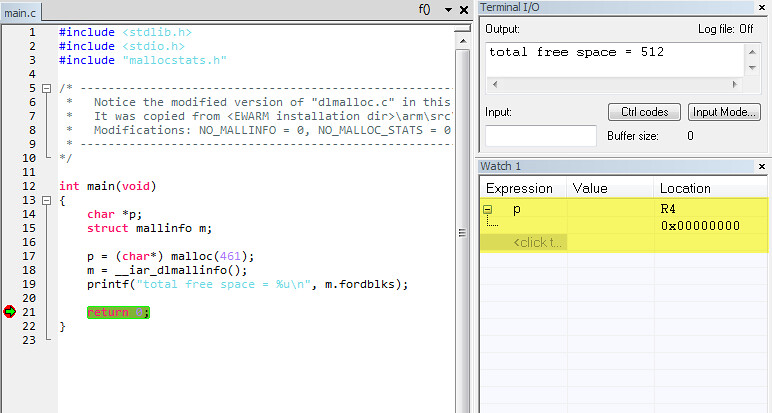This screenshot has height=413, width=772.
Task: Click the Output box scroll right arrow
Action: [x=735, y=85]
